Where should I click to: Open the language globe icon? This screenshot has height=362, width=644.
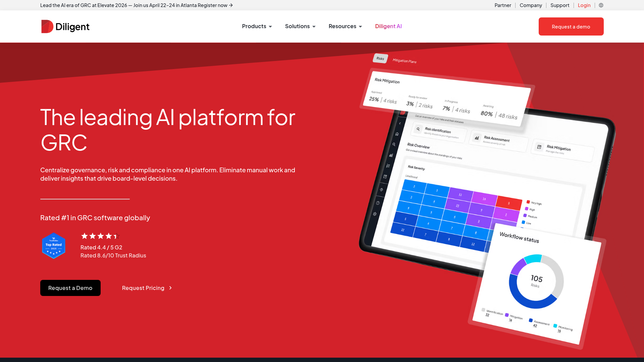click(601, 5)
